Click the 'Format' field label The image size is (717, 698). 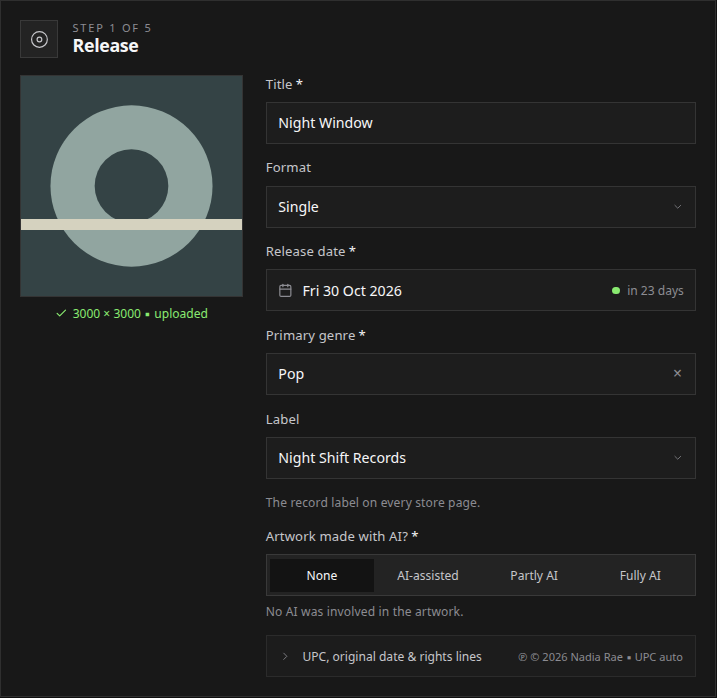coord(288,167)
